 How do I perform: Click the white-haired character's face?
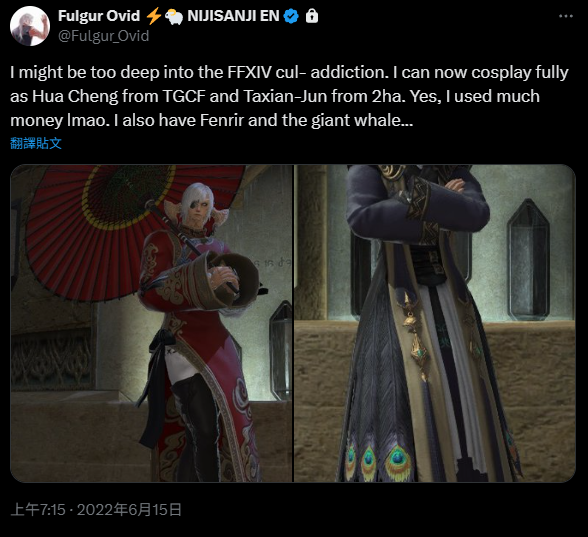[x=196, y=209]
